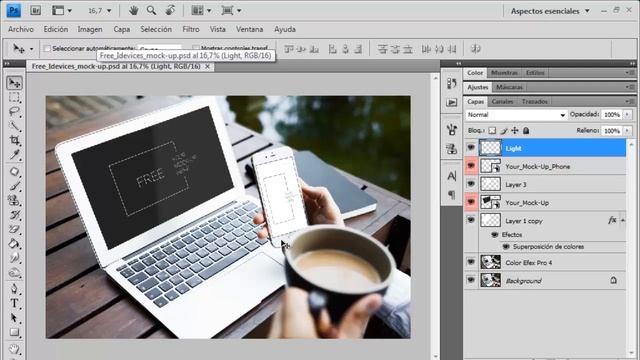Screen dimensions: 640x360
Task: Toggle Superposición de colores effect visibility
Action: pos(506,247)
